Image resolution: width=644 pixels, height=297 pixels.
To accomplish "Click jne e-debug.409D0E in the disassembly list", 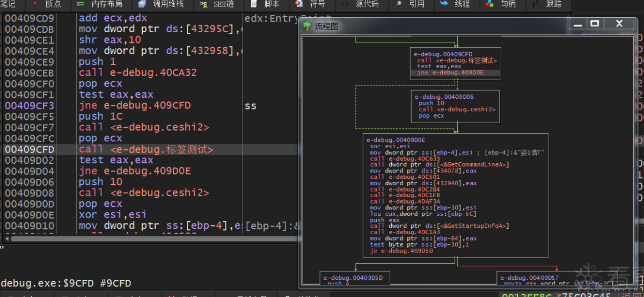I will [134, 171].
